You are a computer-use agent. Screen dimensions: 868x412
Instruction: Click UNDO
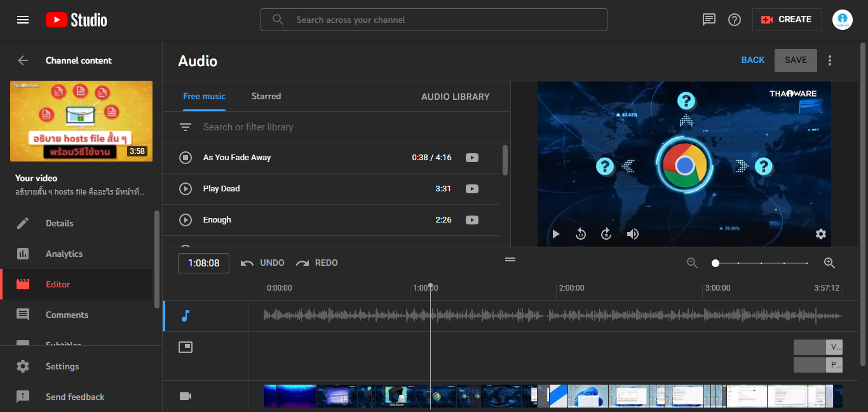tap(262, 263)
